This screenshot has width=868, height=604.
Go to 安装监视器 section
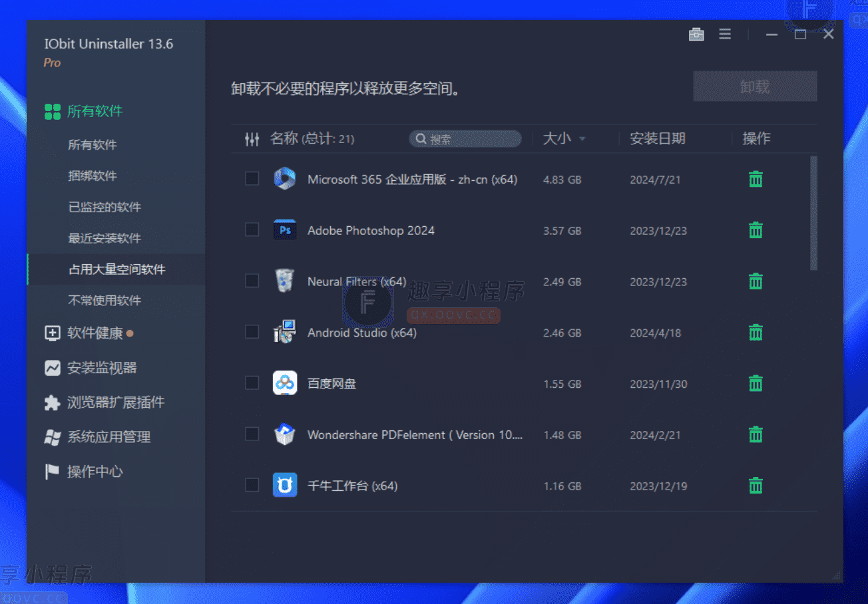pyautogui.click(x=102, y=368)
